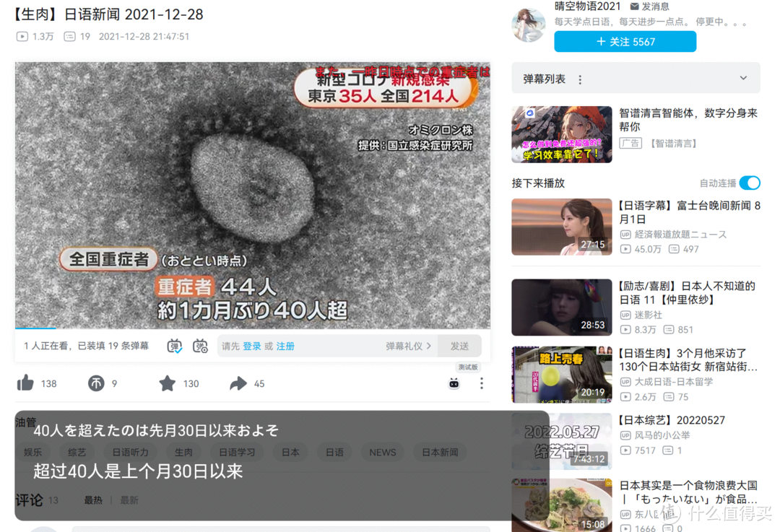Open the 富士台晚间新闻 video thumbnail
Image resolution: width=780 pixels, height=532 pixels.
561,227
